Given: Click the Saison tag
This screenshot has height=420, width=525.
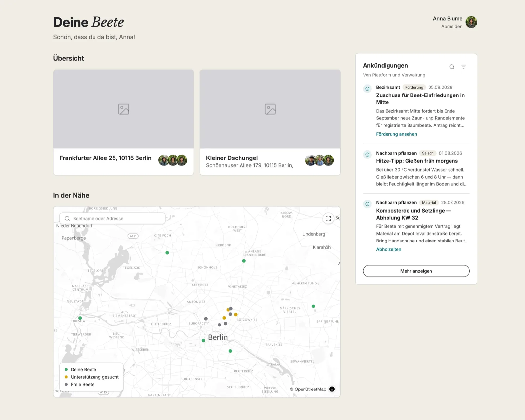Looking at the screenshot, I should [x=428, y=153].
